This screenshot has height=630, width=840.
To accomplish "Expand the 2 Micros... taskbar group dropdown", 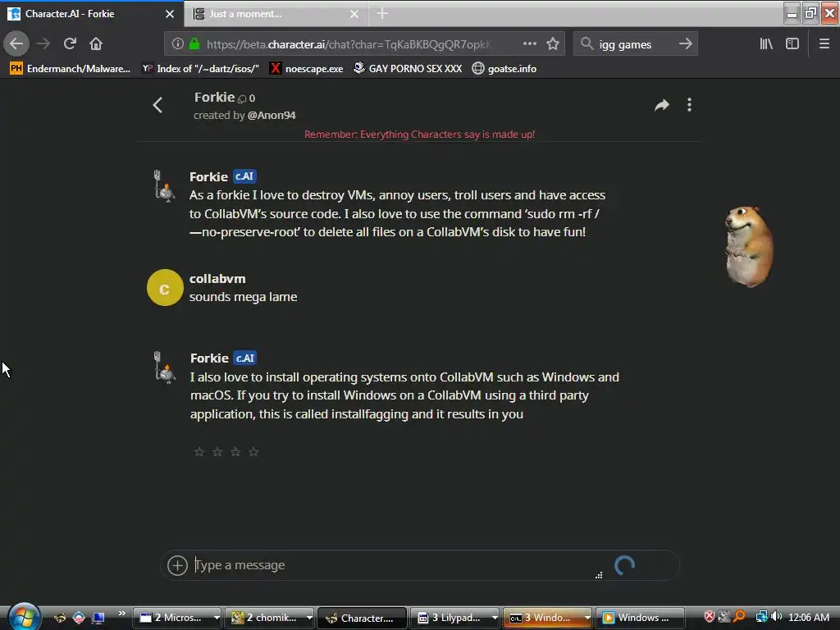I will pos(217,618).
